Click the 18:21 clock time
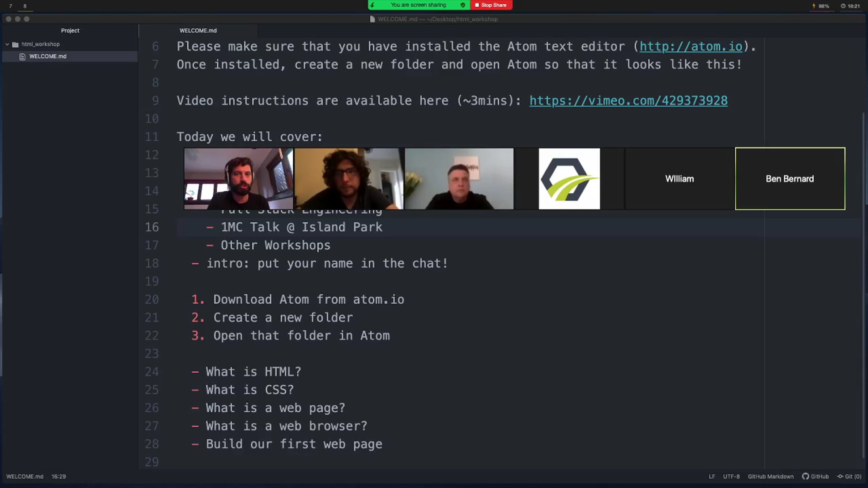The height and width of the screenshot is (488, 868). tap(854, 6)
